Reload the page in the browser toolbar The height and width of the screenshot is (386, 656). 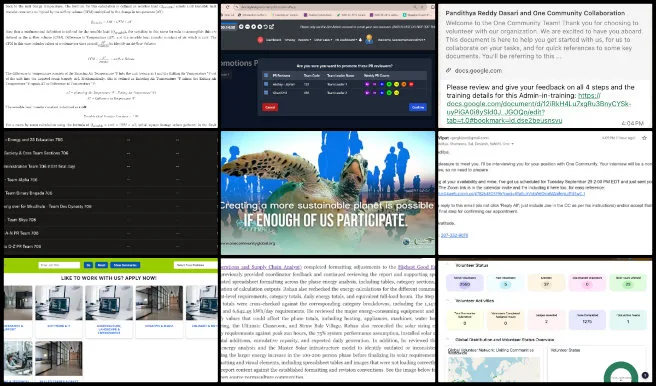228,7
